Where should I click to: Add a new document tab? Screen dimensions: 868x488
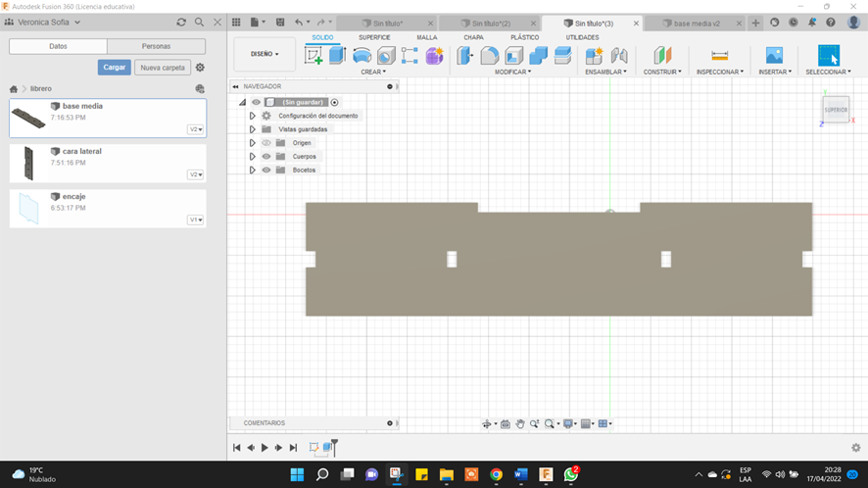tap(755, 23)
